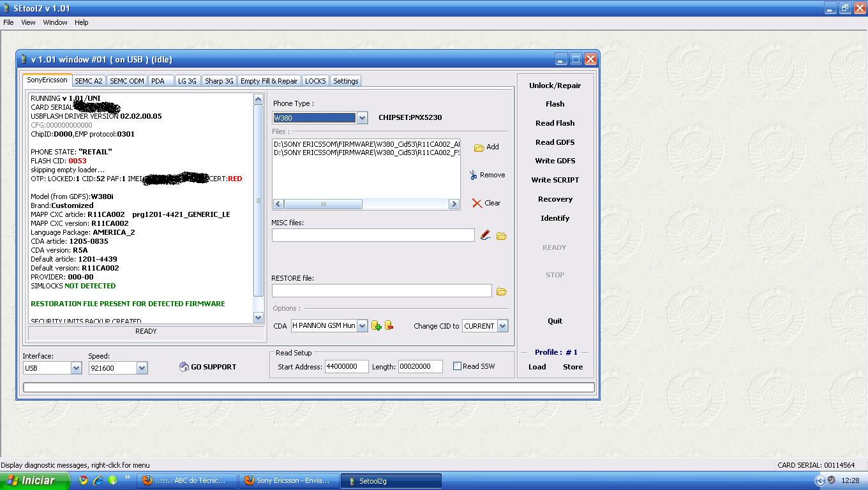
Task: Switch to Sony Ericsson Firefox taskbar item
Action: (x=289, y=480)
